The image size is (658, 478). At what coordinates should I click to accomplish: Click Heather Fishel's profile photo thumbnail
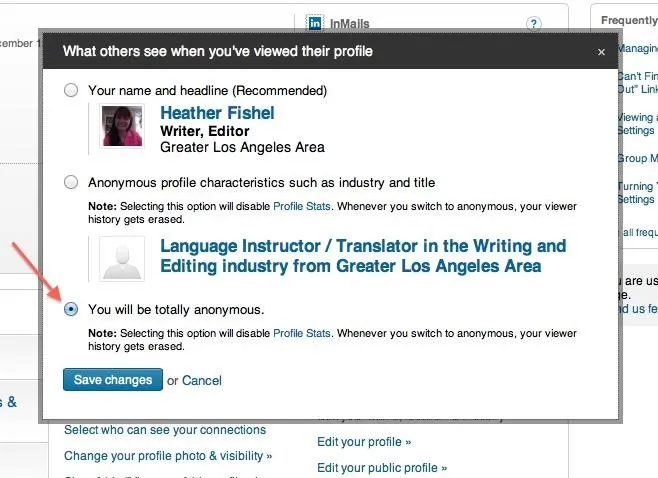tap(122, 126)
